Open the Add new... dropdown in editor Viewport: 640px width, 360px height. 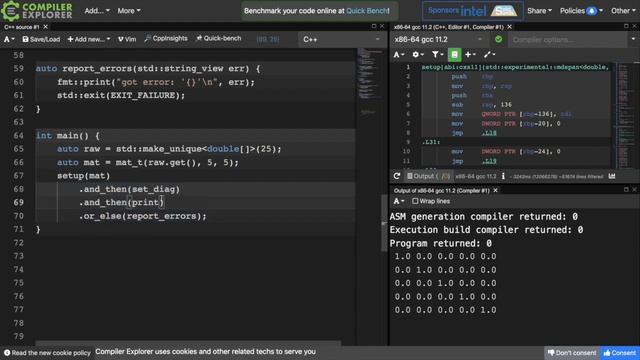click(x=89, y=39)
